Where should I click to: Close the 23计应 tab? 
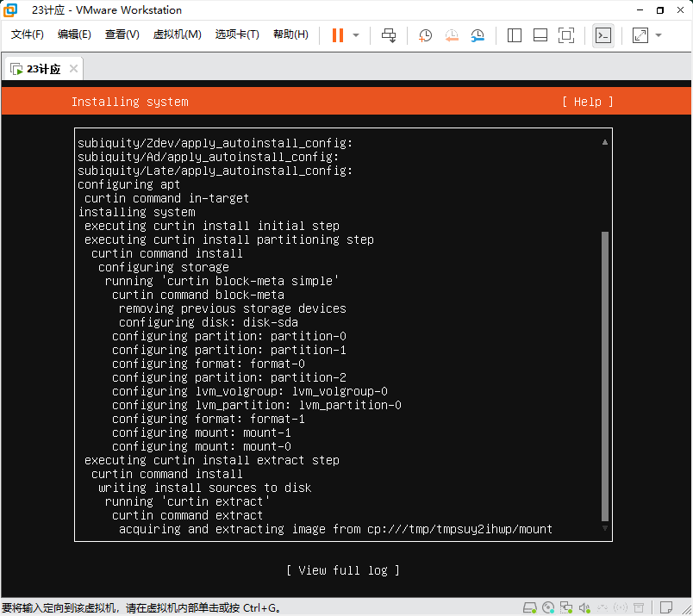pos(73,69)
